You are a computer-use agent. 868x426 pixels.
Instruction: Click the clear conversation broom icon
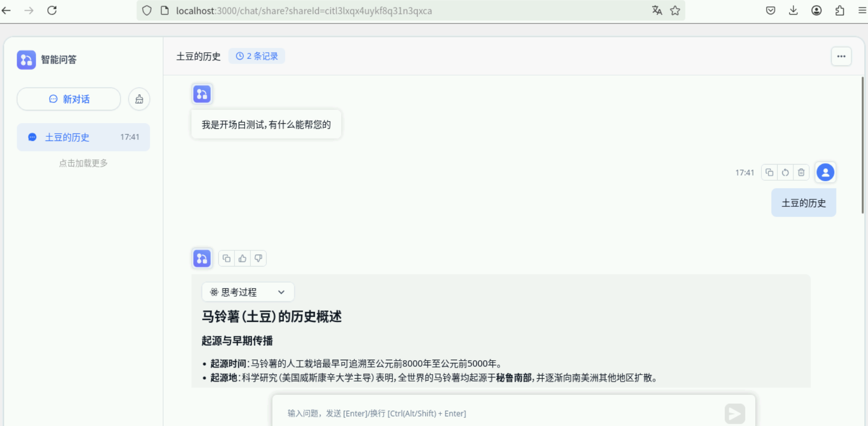click(x=139, y=99)
